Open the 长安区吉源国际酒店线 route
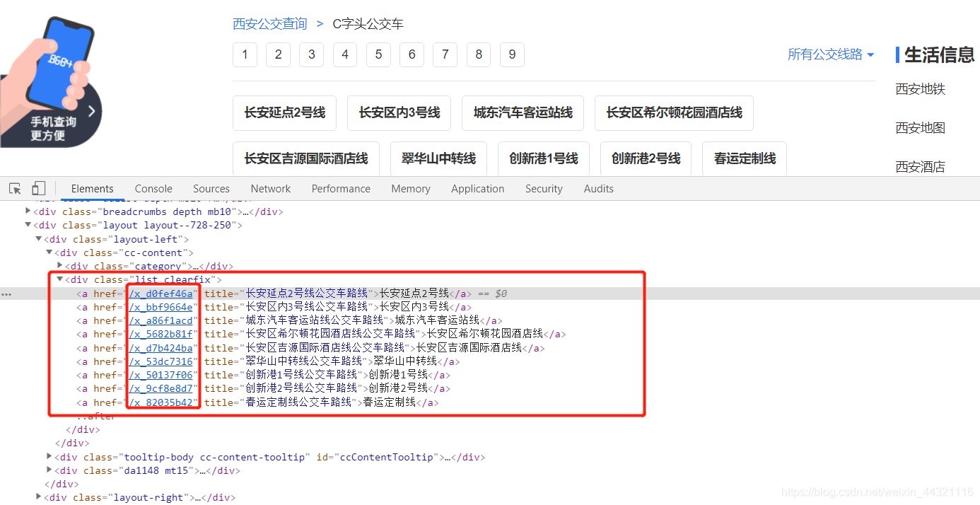The width and height of the screenshot is (980, 505). pos(306,158)
